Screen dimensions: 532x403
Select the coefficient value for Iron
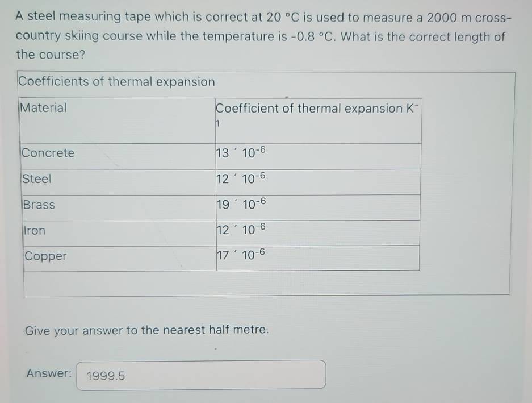tap(241, 230)
